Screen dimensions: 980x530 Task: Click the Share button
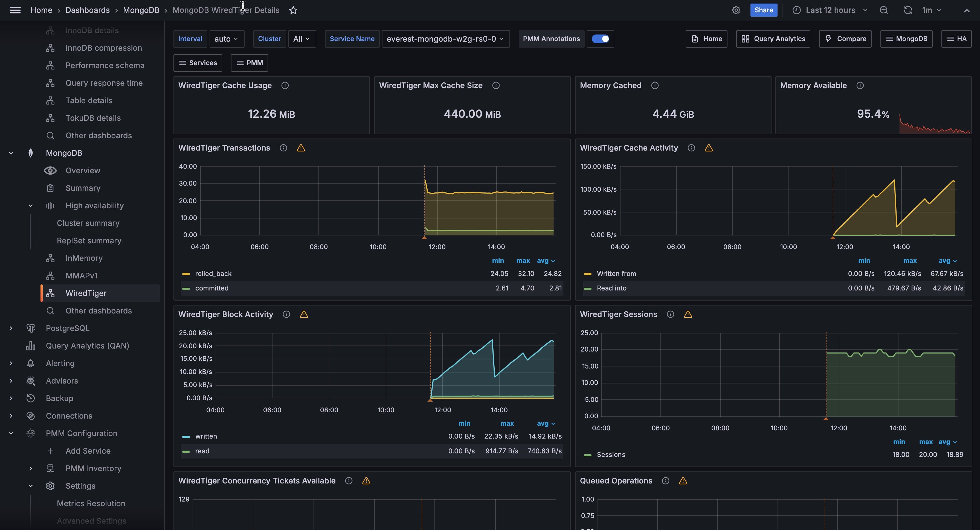click(x=763, y=10)
